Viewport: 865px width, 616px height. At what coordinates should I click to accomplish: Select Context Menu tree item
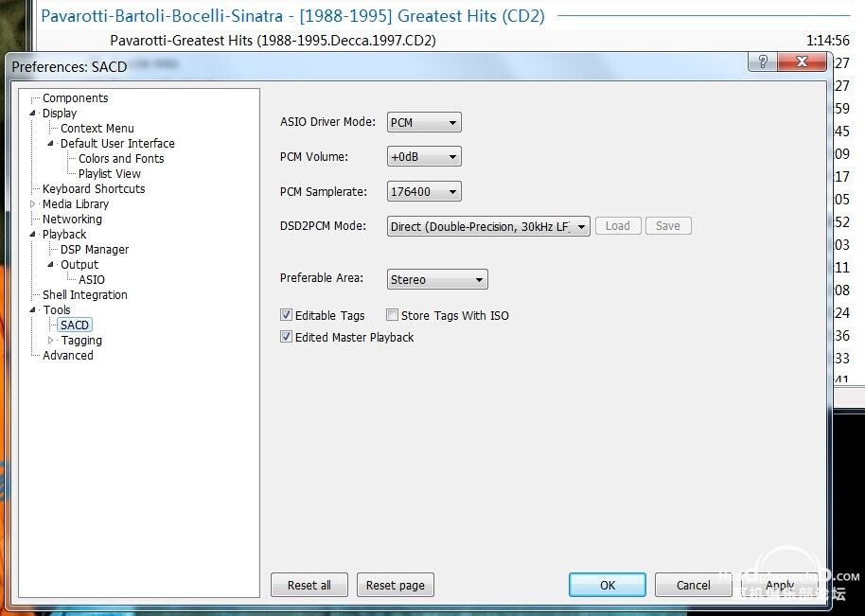coord(97,129)
